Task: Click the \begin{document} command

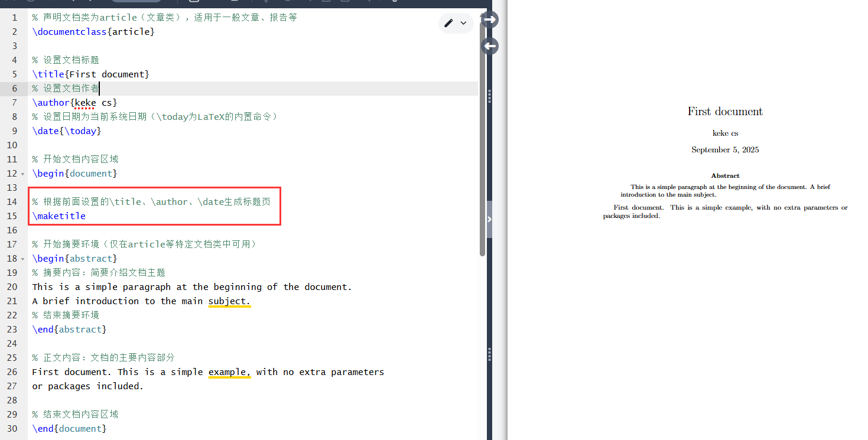Action: [x=74, y=174]
